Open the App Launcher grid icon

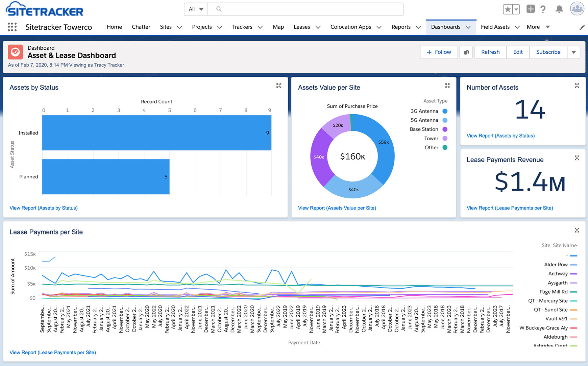[x=12, y=27]
